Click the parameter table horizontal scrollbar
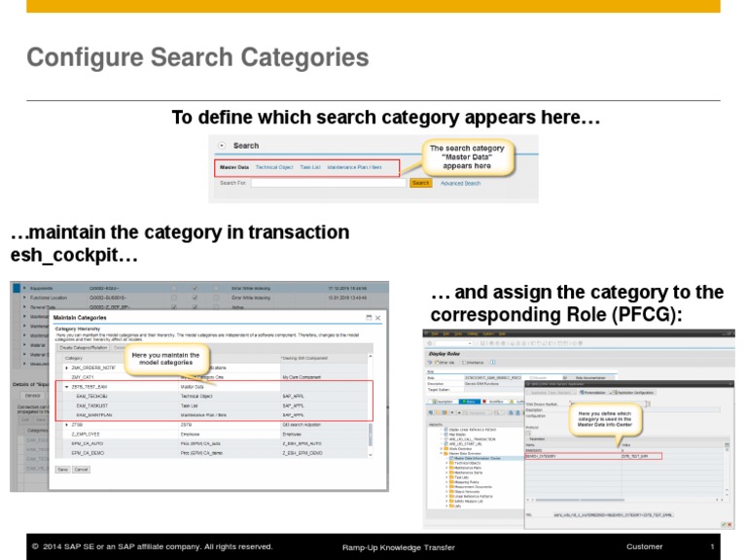 tap(580, 500)
